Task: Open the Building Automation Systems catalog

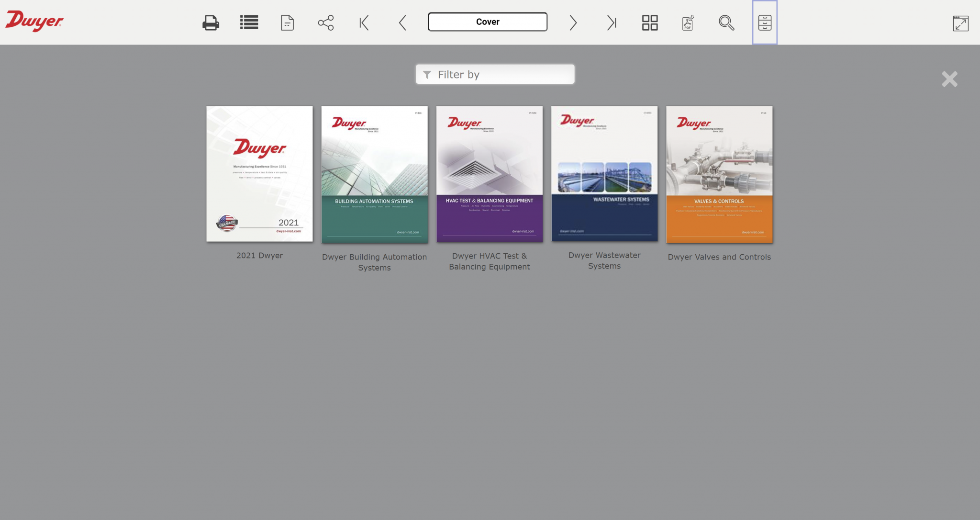Action: 374,174
